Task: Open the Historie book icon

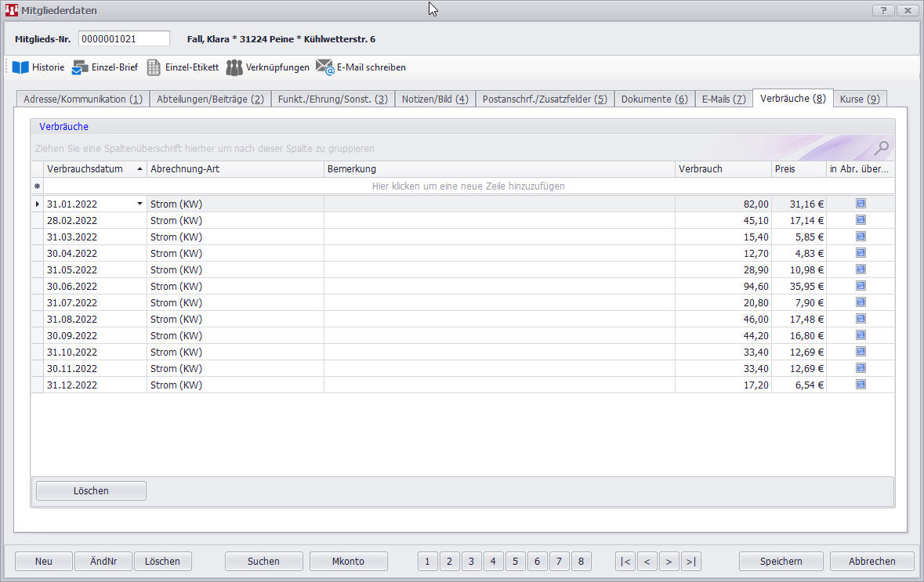Action: pos(20,67)
